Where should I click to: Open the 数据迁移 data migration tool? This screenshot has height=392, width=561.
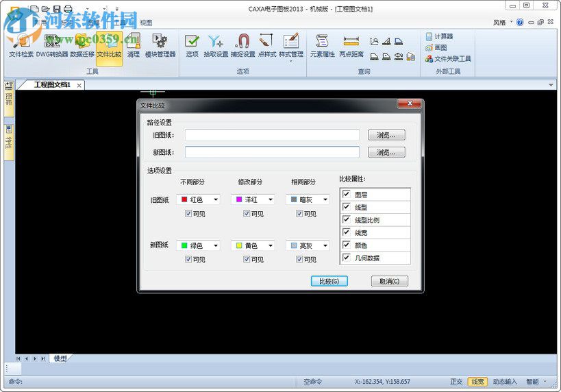tap(82, 45)
